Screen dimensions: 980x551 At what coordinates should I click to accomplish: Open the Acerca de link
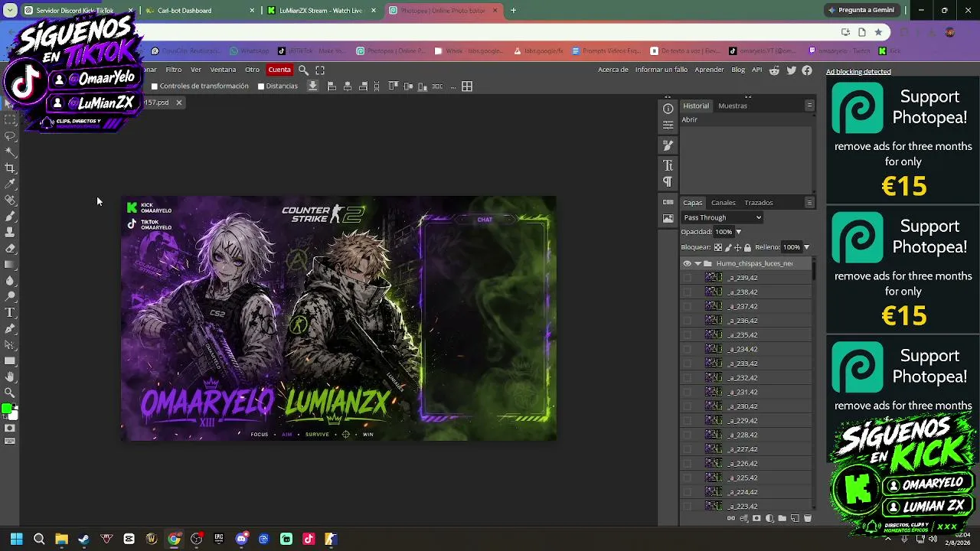click(613, 70)
